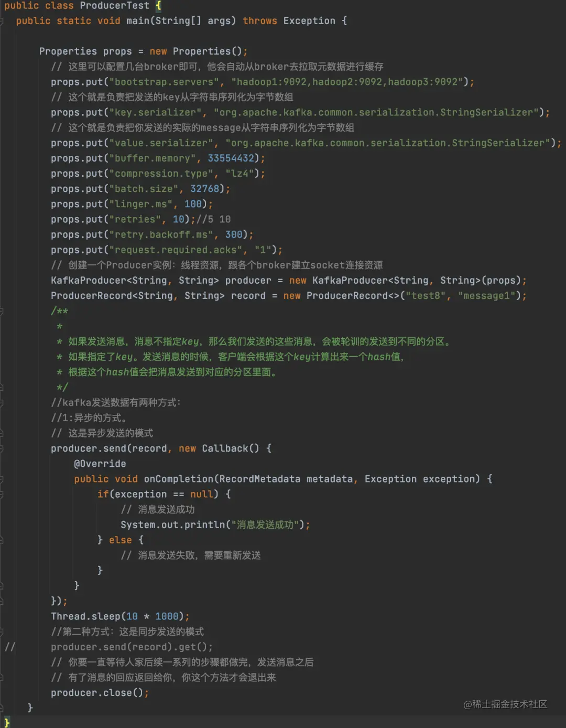The width and height of the screenshot is (566, 728).
Task: Click the number 33554432
Action: click(x=231, y=158)
